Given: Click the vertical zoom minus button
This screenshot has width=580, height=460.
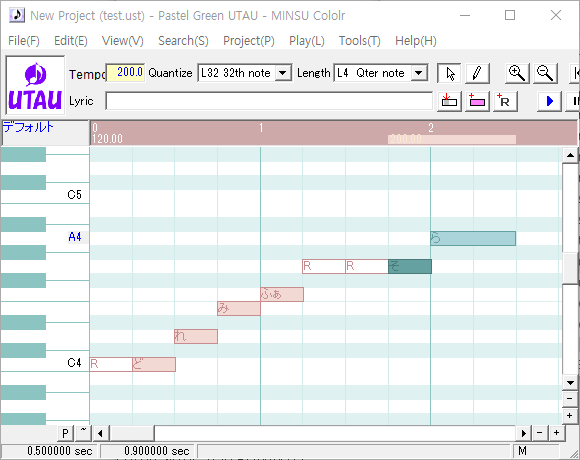Looking at the screenshot, I should tap(570, 399).
